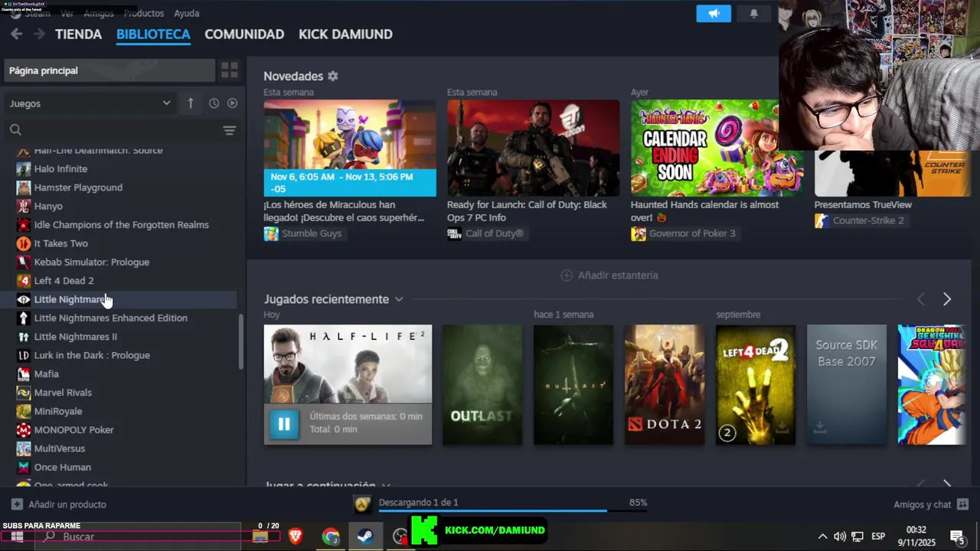Open the Juegos filter dropdown

click(90, 103)
